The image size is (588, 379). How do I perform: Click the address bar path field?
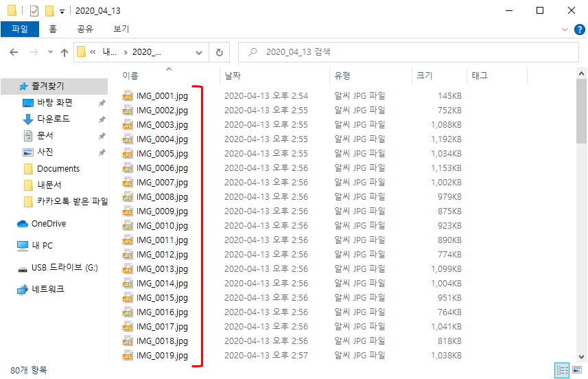pyautogui.click(x=141, y=52)
